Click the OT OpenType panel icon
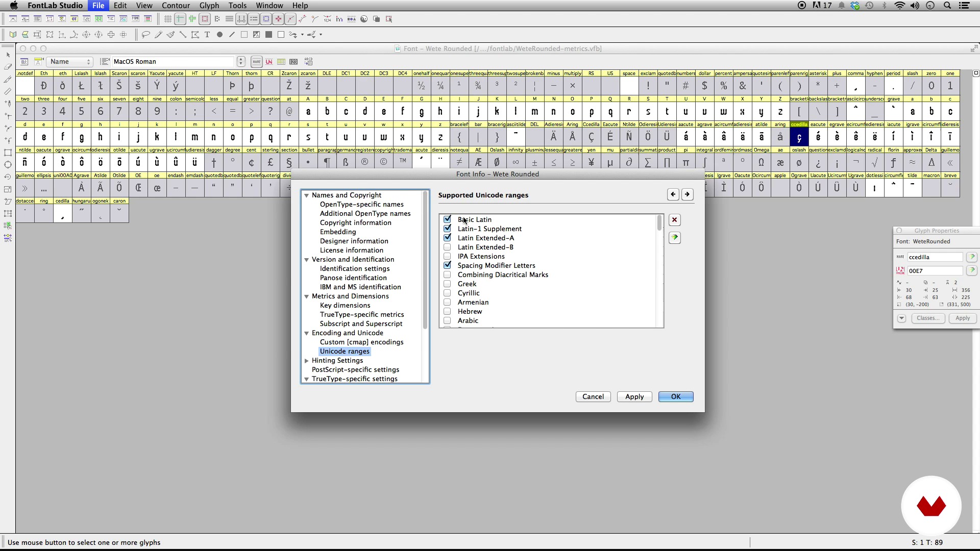 (74, 19)
